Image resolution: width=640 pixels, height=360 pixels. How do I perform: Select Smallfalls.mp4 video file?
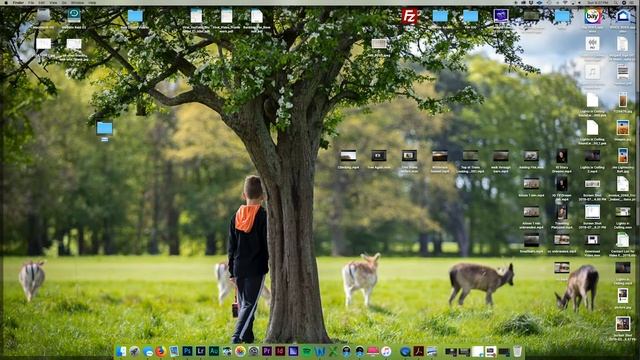point(531,240)
